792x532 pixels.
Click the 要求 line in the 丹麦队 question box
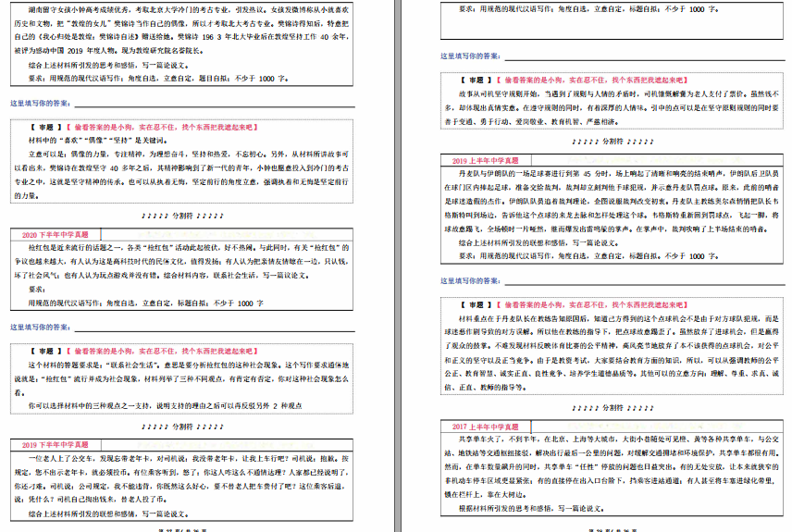(588, 256)
